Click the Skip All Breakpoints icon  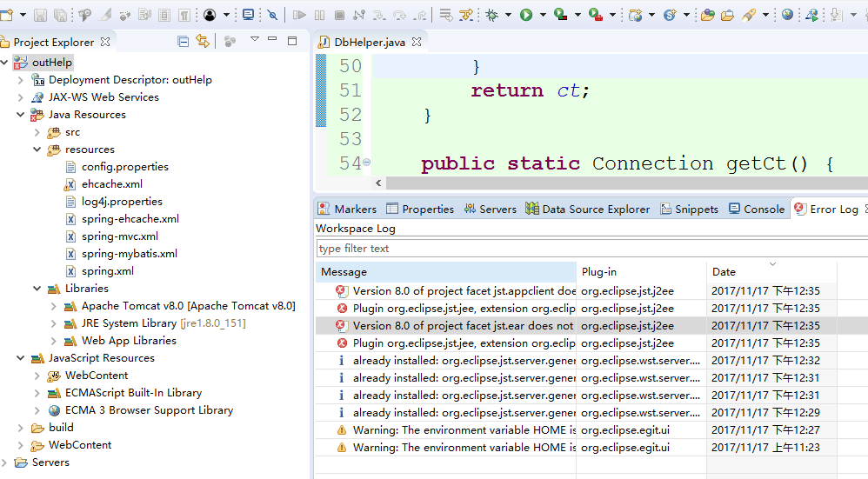(x=272, y=15)
